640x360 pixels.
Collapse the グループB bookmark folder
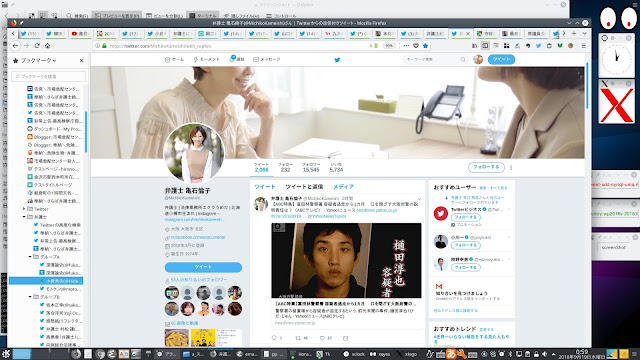[x=30, y=297]
